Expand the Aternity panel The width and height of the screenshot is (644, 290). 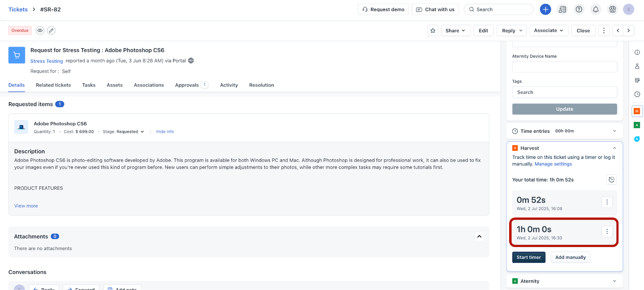(614, 281)
